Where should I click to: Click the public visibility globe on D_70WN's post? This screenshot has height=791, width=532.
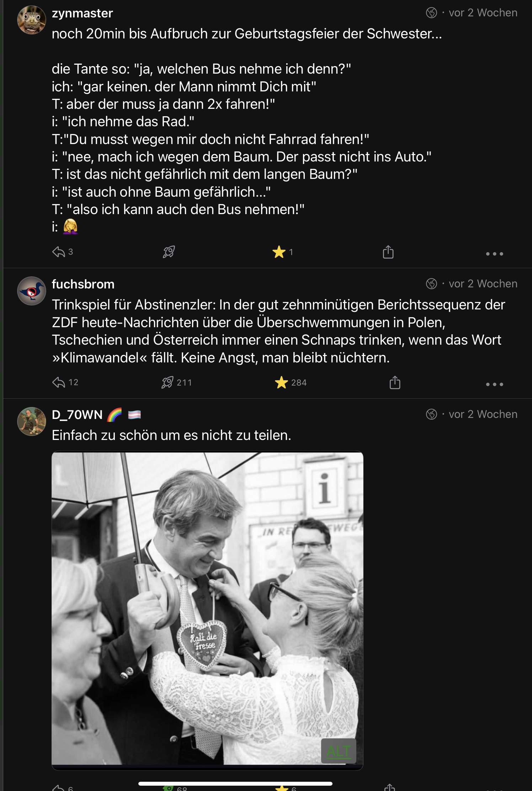431,414
